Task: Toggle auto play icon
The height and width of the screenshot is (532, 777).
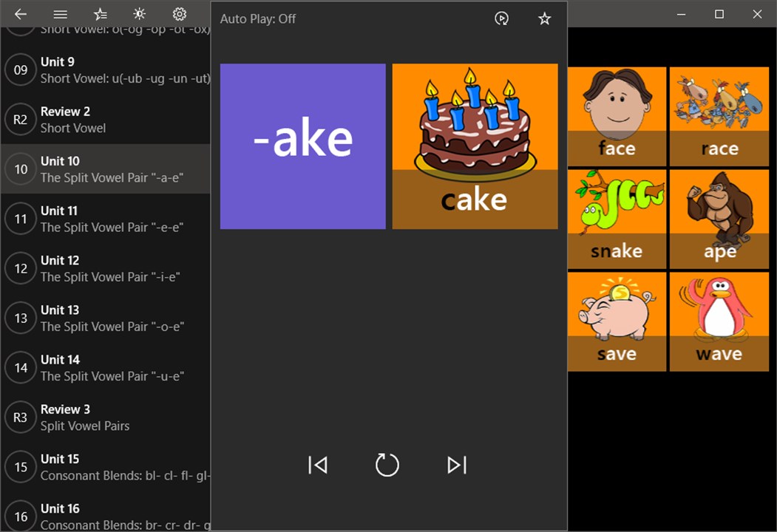Action: click(x=501, y=18)
